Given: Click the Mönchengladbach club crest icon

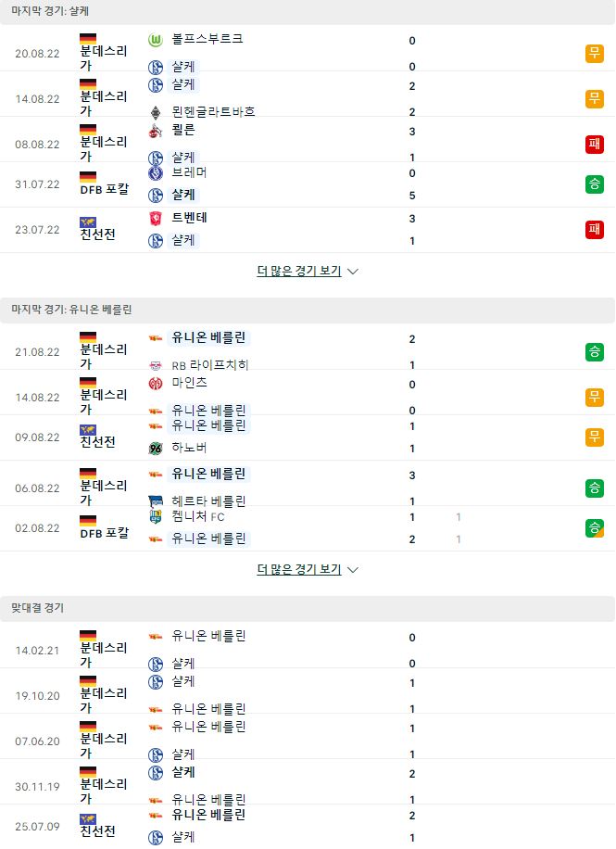Looking at the screenshot, I should pos(156,113).
